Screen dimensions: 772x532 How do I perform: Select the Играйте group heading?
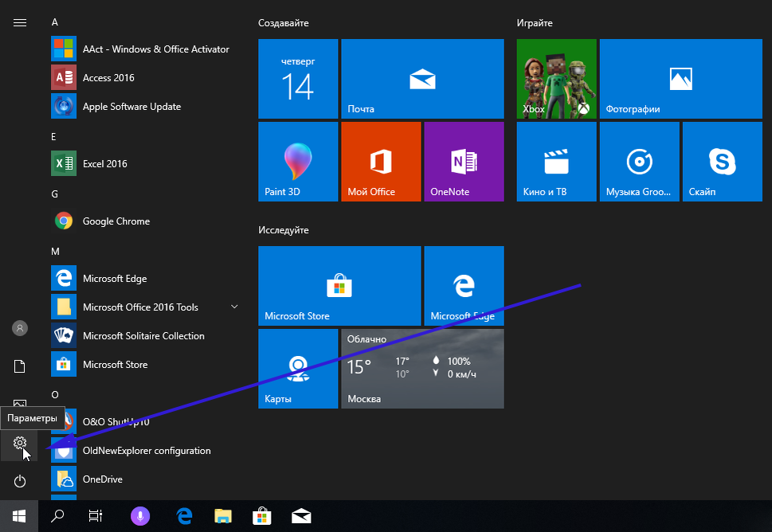coord(535,23)
